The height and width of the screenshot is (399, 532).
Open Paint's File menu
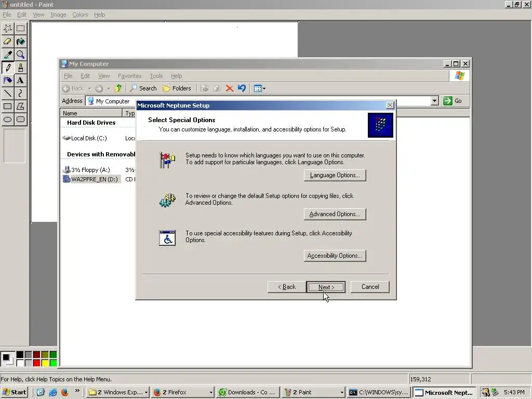pyautogui.click(x=7, y=15)
